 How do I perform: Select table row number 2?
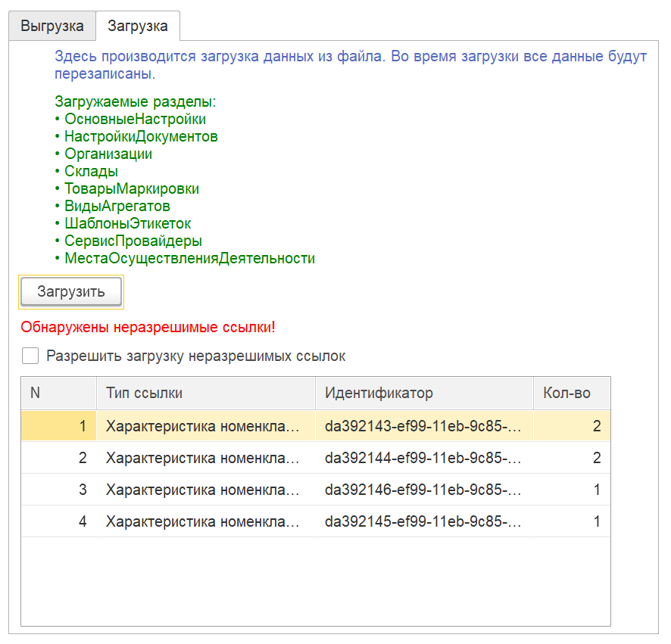[x=316, y=458]
